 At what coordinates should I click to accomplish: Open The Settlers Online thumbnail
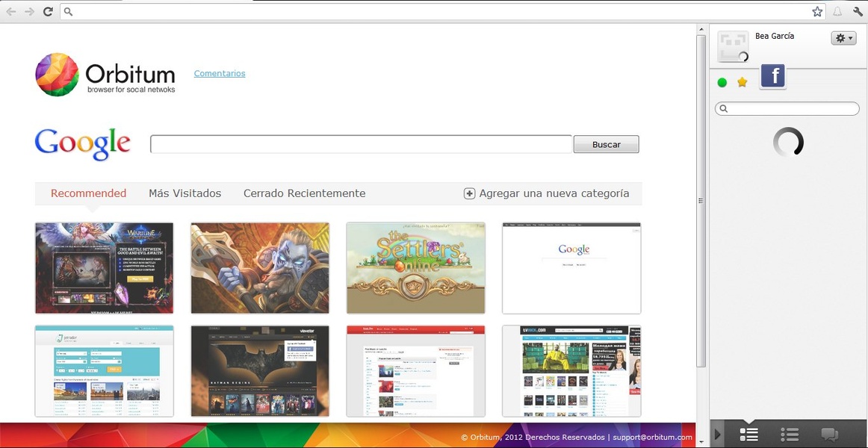415,268
